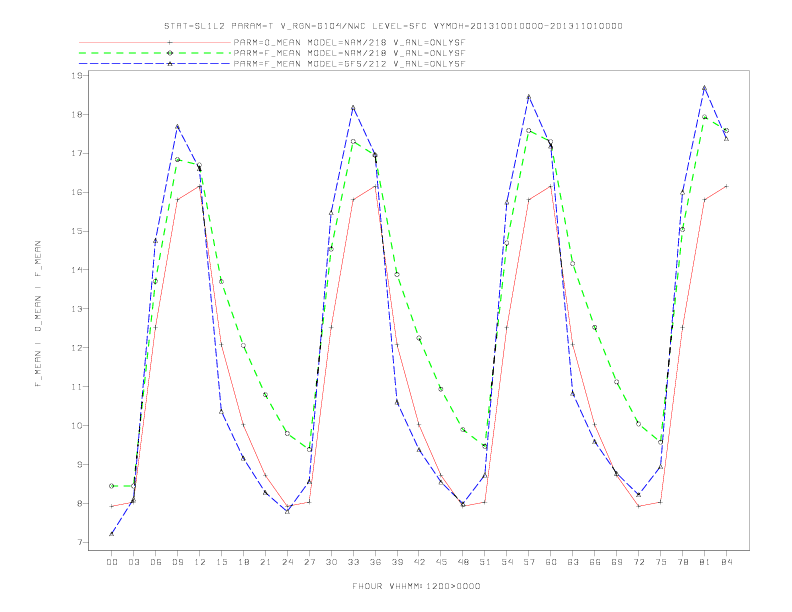Click the x-axis tick label 42
Screen dimensions: 792x612
pos(419,562)
